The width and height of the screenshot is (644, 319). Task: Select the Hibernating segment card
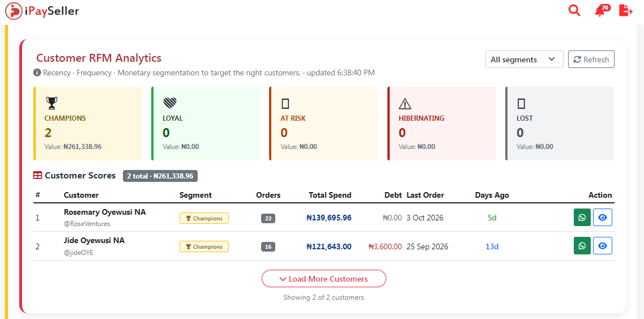pyautogui.click(x=442, y=124)
